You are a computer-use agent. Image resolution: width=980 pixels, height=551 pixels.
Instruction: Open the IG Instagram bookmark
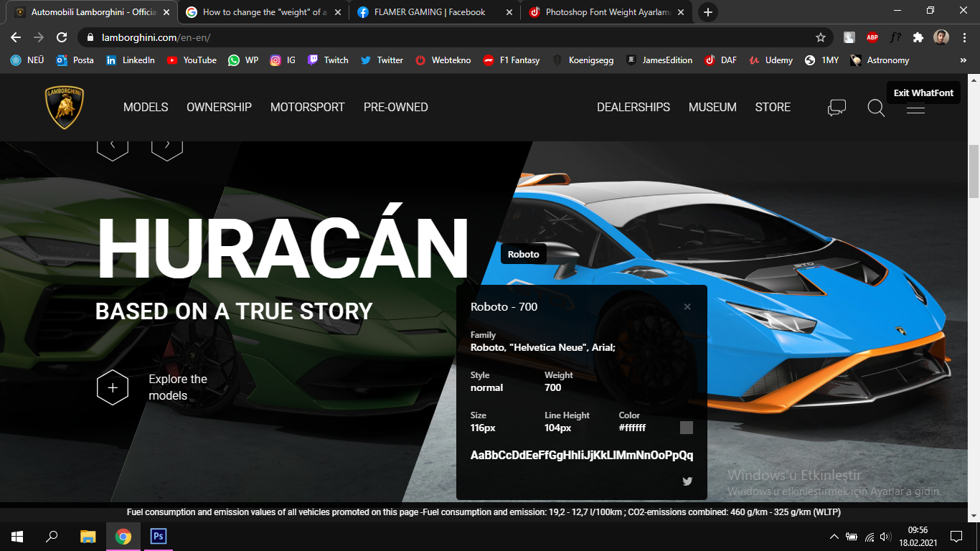pyautogui.click(x=283, y=60)
